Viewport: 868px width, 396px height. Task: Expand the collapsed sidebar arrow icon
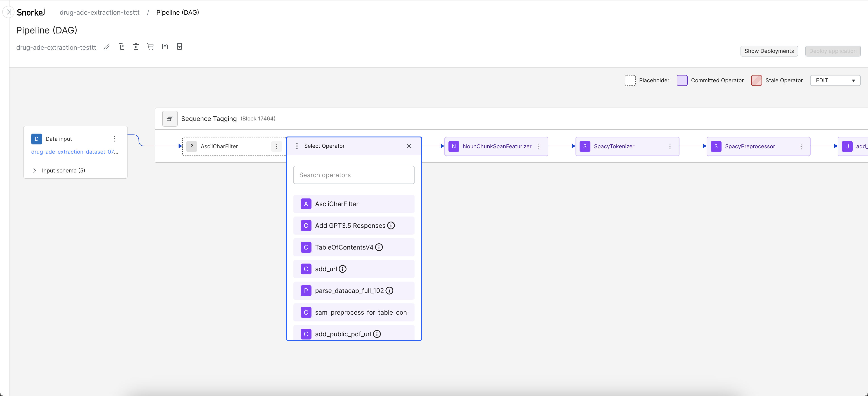pyautogui.click(x=8, y=12)
